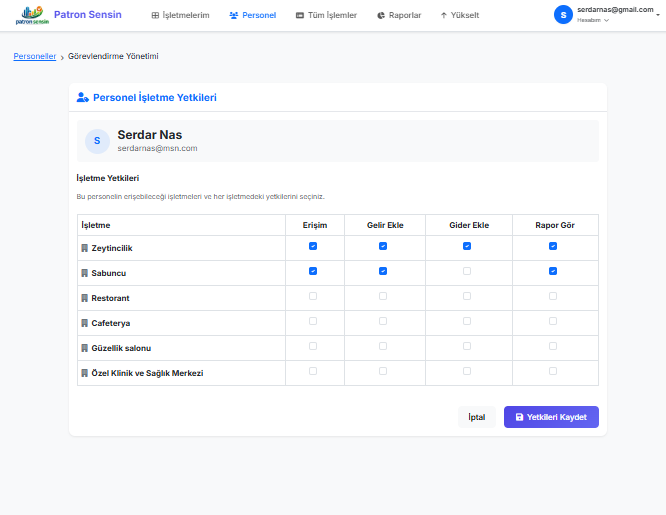Enable Erişim for Restorant

313,296
